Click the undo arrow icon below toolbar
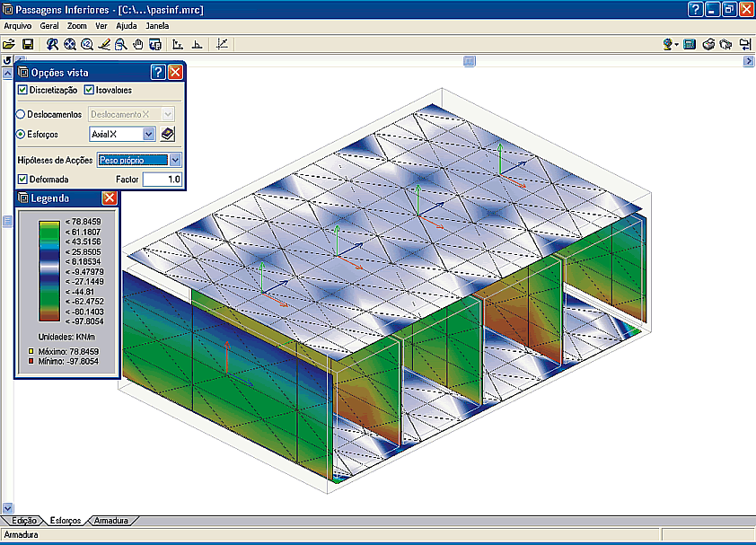This screenshot has width=756, height=545. [x=7, y=60]
